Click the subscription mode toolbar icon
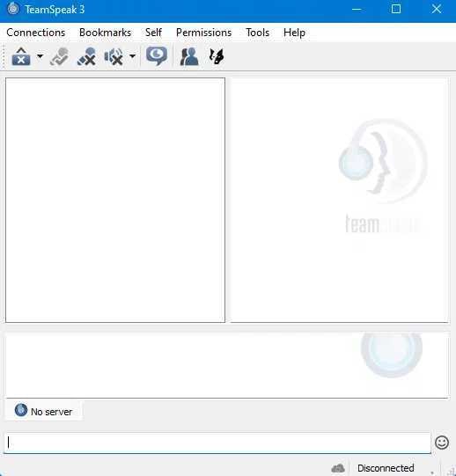Screen dimensions: 456x476 217,56
